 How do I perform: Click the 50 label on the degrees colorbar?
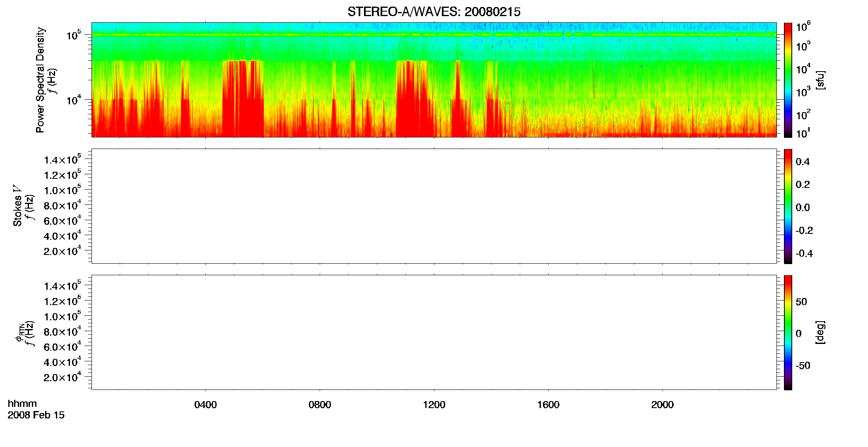(x=801, y=302)
